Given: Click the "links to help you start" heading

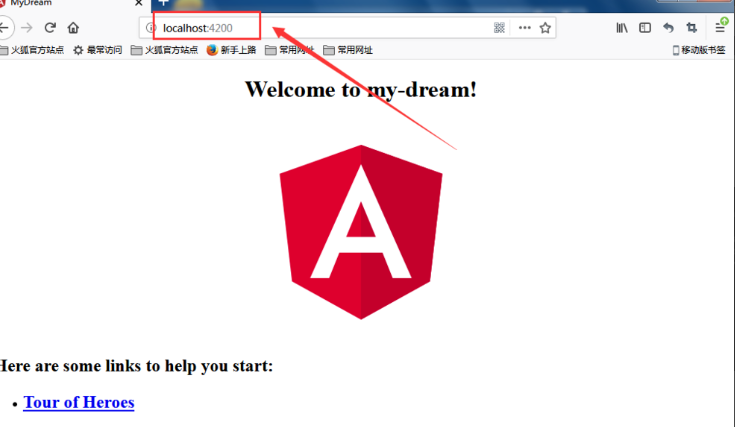Looking at the screenshot, I should point(136,366).
